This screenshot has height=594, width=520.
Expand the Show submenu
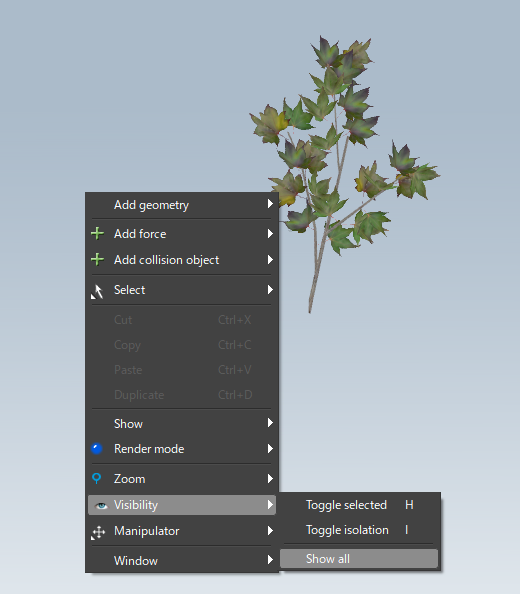(182, 424)
